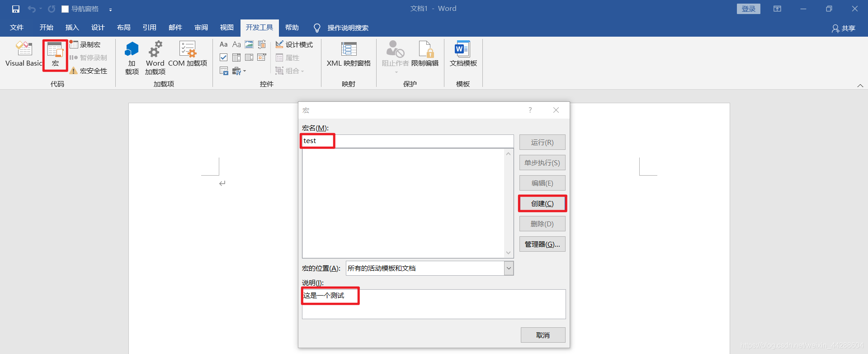Switch to 引用 tab
Viewport: 868px width, 354px height.
[x=149, y=28]
